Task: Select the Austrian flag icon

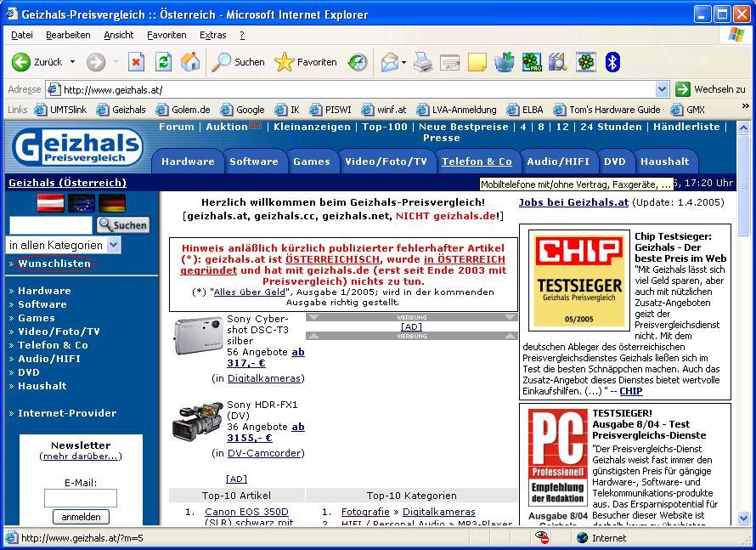Action: tap(51, 203)
